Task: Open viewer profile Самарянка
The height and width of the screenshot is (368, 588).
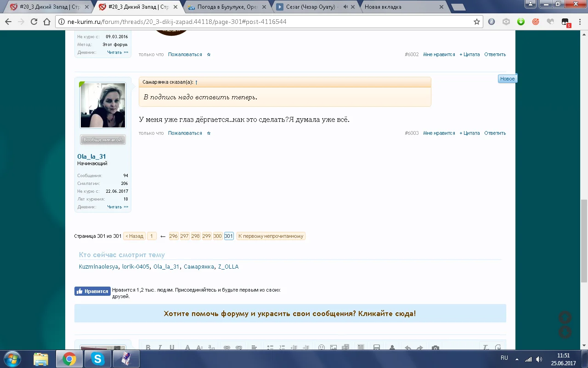Action: point(199,267)
